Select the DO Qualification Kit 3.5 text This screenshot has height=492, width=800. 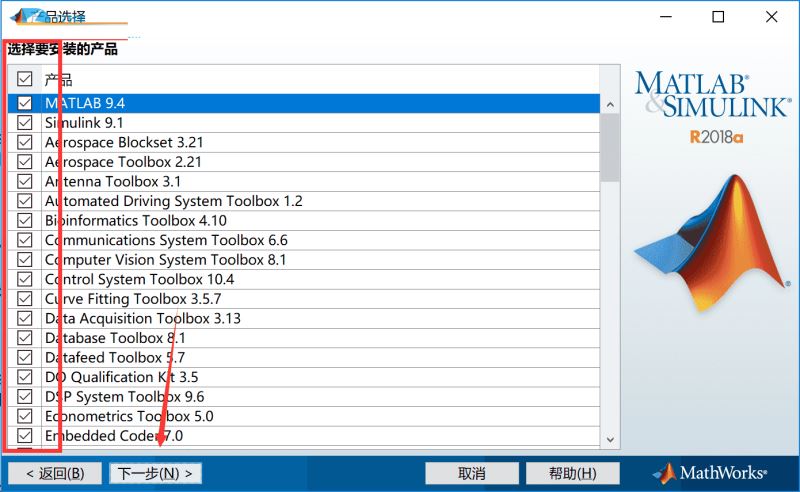click(x=121, y=377)
